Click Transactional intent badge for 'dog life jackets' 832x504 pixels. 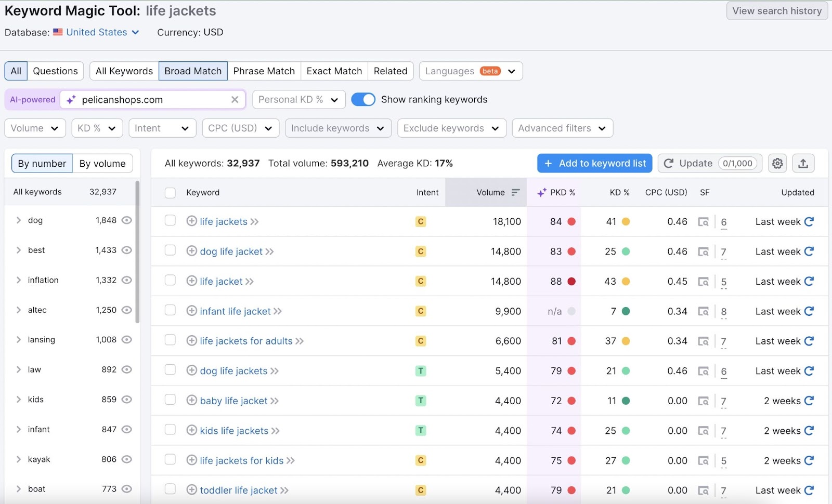coord(421,371)
